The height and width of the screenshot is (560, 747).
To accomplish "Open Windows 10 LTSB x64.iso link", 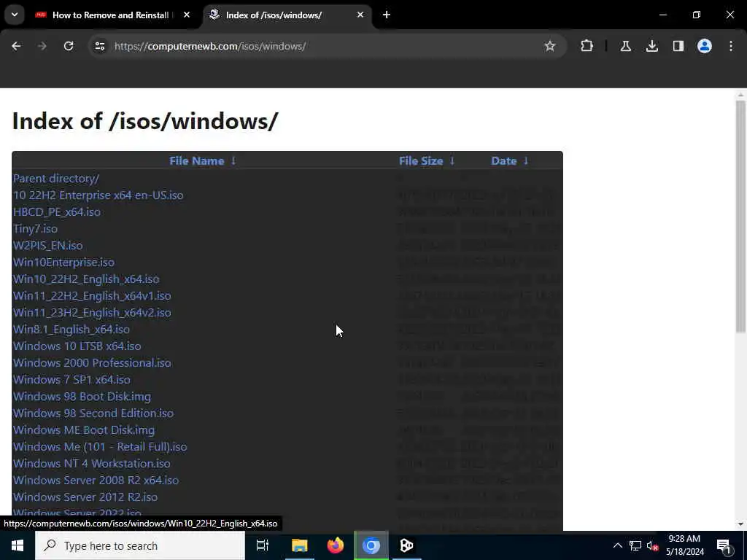I will 77,346.
